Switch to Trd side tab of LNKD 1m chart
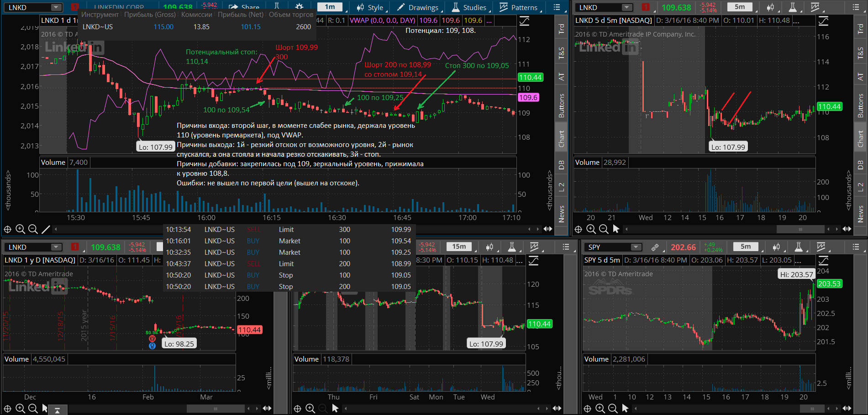Viewport: 868px width, 415px height. click(x=562, y=29)
